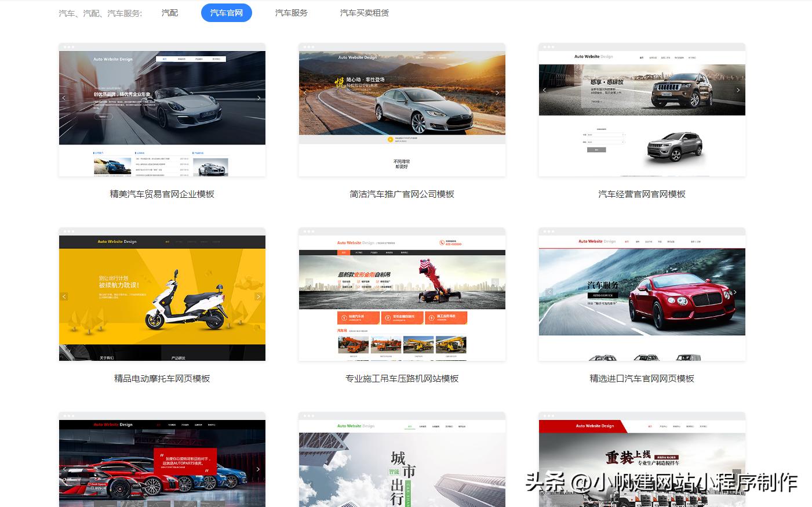
Task: Click next arrow on 精品电动摩托车网页模板 preview
Action: click(258, 296)
